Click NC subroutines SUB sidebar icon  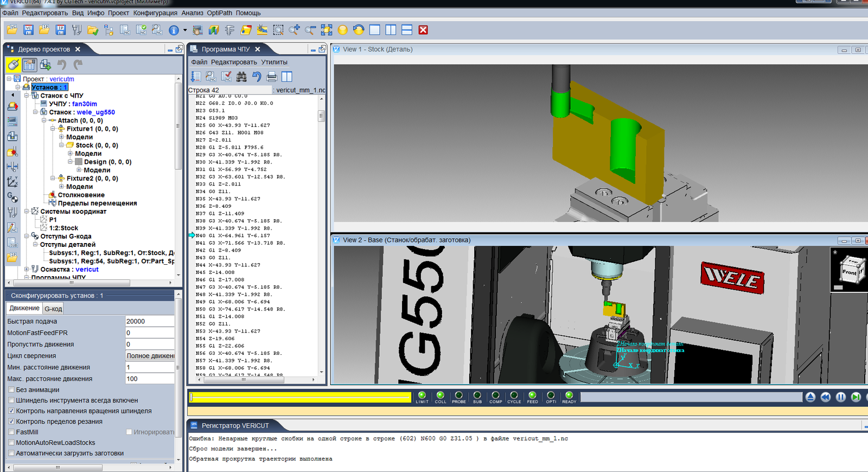[12, 243]
